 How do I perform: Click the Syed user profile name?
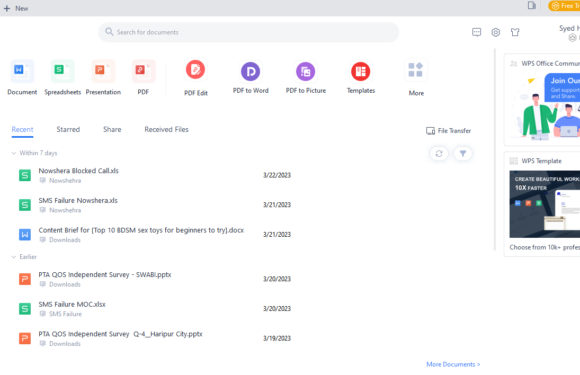[x=569, y=28]
